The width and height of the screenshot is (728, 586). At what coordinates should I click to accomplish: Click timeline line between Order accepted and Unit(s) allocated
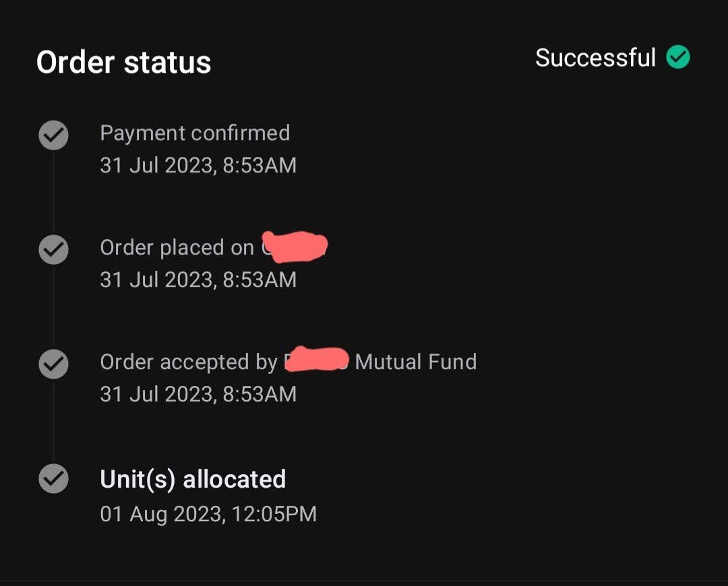pos(53,421)
